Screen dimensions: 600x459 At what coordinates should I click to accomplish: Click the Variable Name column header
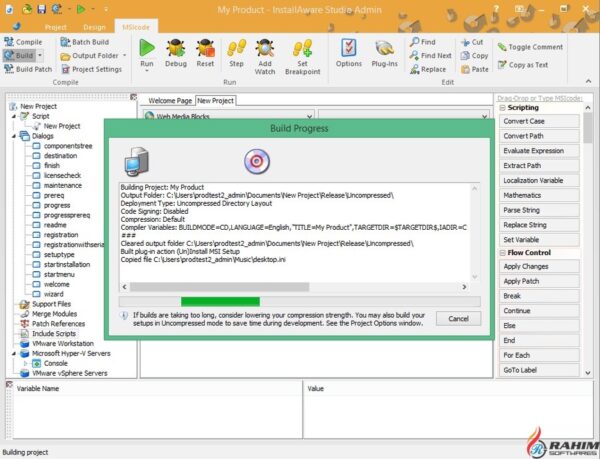[38, 389]
